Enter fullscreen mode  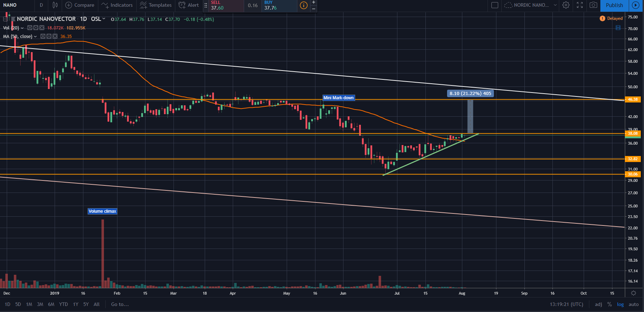coord(580,5)
